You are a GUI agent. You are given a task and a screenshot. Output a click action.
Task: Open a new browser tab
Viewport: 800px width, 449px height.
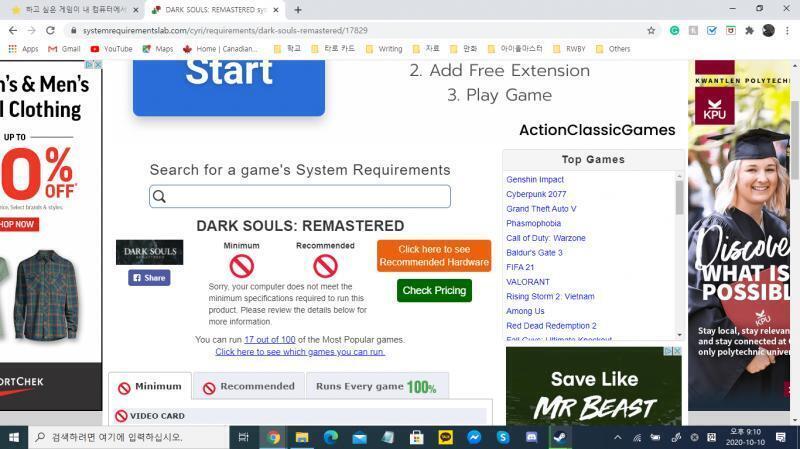point(298,10)
